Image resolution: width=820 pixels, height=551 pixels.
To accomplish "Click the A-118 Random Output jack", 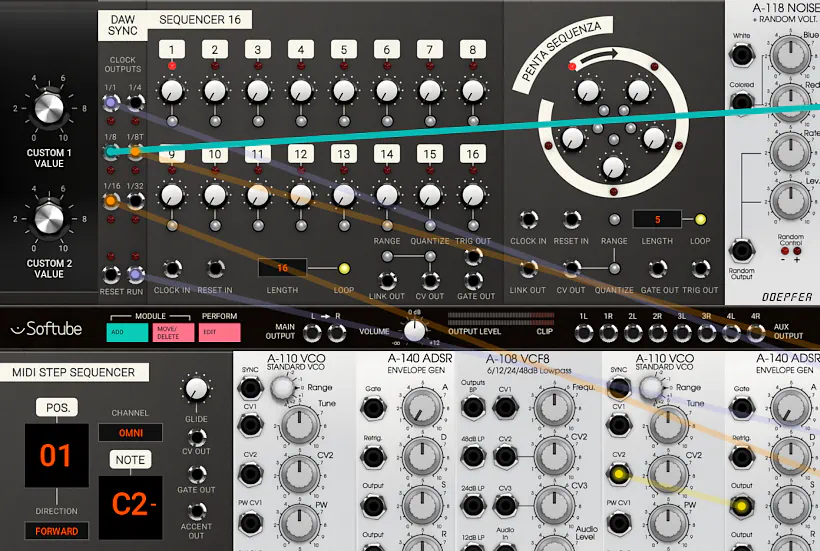I will click(x=742, y=251).
